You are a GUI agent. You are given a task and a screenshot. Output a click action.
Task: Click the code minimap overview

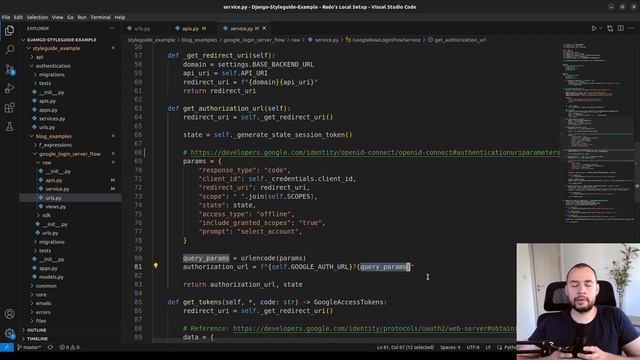pyautogui.click(x=598, y=133)
